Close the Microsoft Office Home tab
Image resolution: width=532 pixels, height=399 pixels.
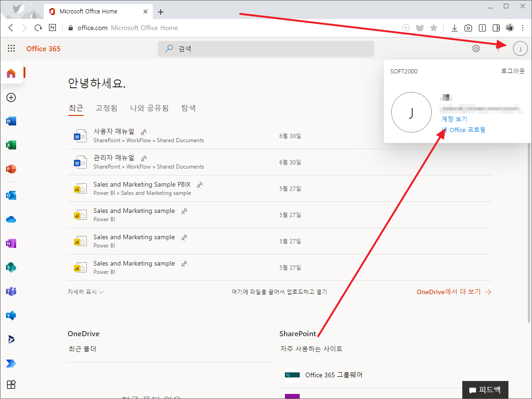pyautogui.click(x=145, y=11)
